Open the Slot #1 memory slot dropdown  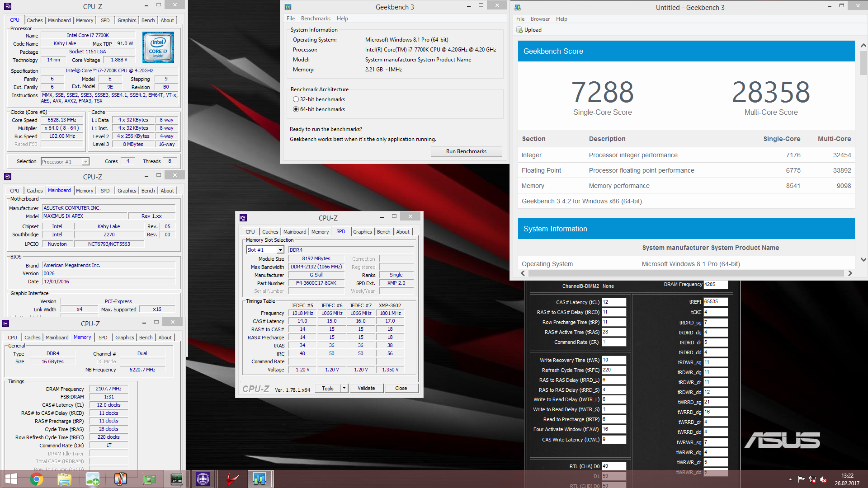pyautogui.click(x=280, y=250)
